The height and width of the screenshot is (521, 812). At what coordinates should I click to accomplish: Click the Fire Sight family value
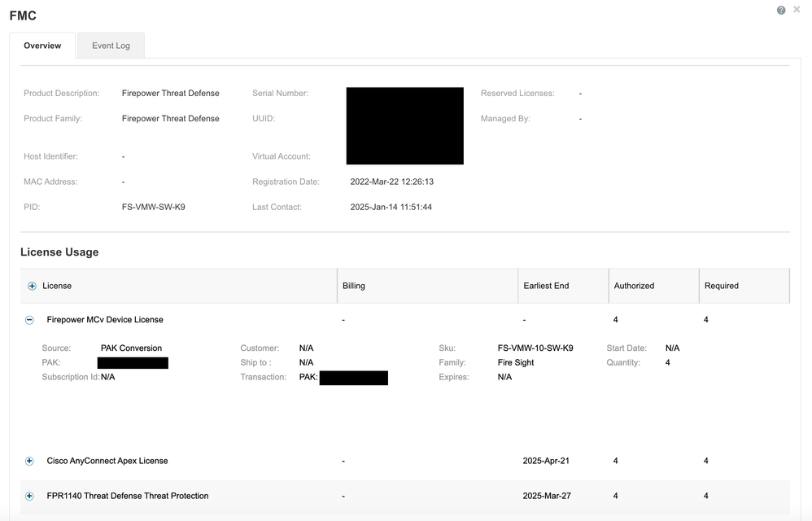point(516,362)
